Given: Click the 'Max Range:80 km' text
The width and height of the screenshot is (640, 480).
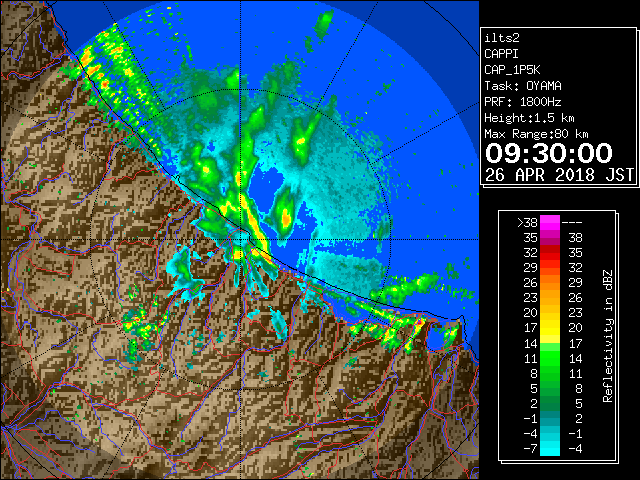Looking at the screenshot, I should click(x=536, y=134).
